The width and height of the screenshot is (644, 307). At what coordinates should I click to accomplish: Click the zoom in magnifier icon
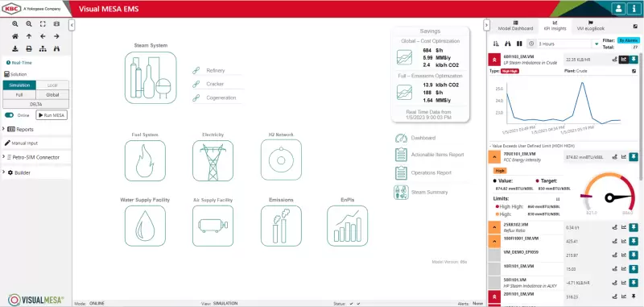point(15,24)
